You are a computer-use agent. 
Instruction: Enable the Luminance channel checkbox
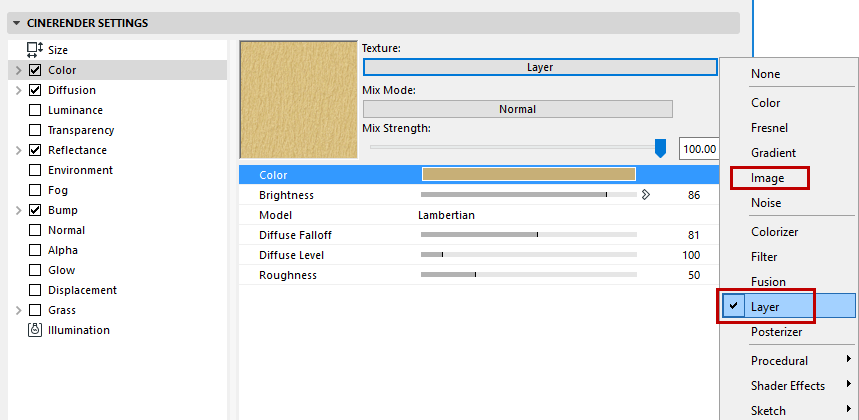(x=35, y=110)
